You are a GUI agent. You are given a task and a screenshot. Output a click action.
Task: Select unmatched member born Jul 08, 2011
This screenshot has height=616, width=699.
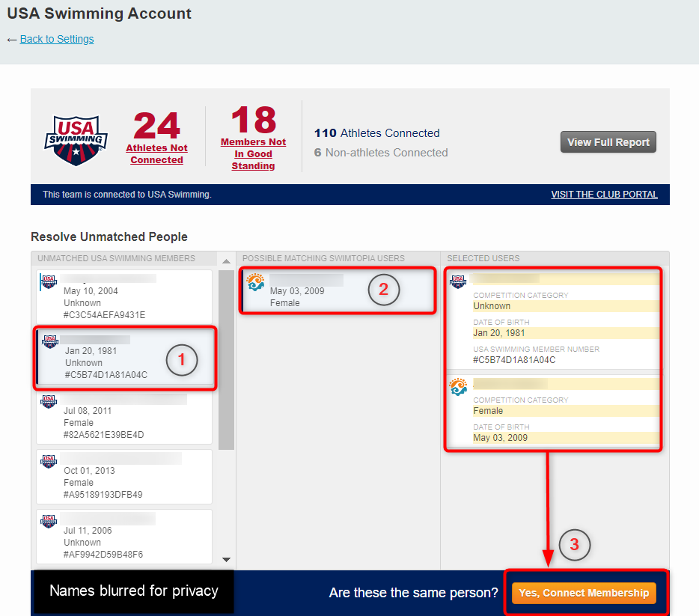124,417
